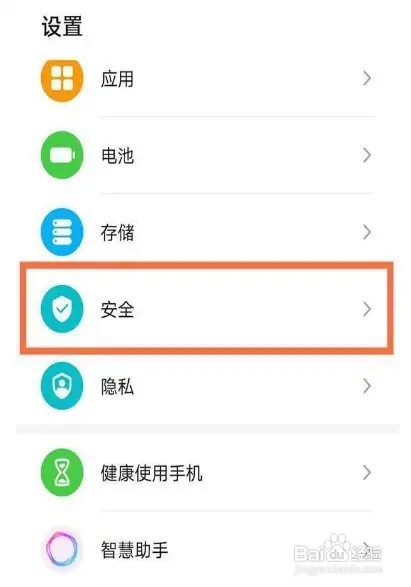Open the 智慧助手 text entry

(134, 550)
